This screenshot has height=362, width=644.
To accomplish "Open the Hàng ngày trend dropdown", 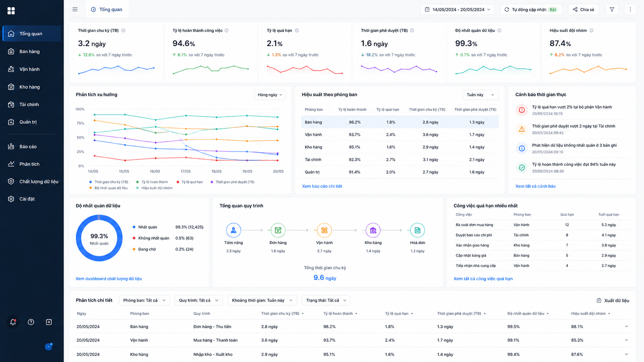I will [270, 95].
